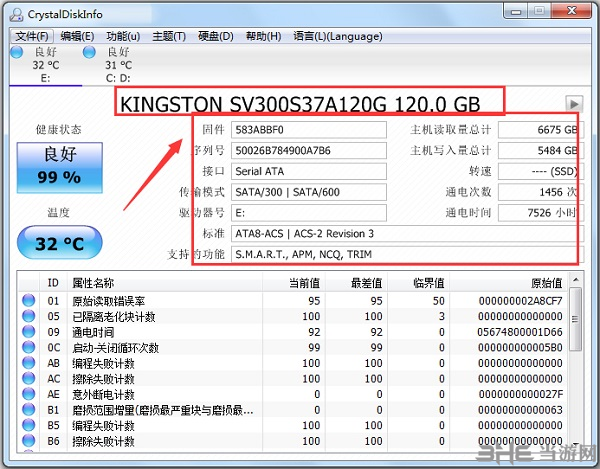Click status circle for attribute 01
The image size is (600, 469).
(x=28, y=300)
